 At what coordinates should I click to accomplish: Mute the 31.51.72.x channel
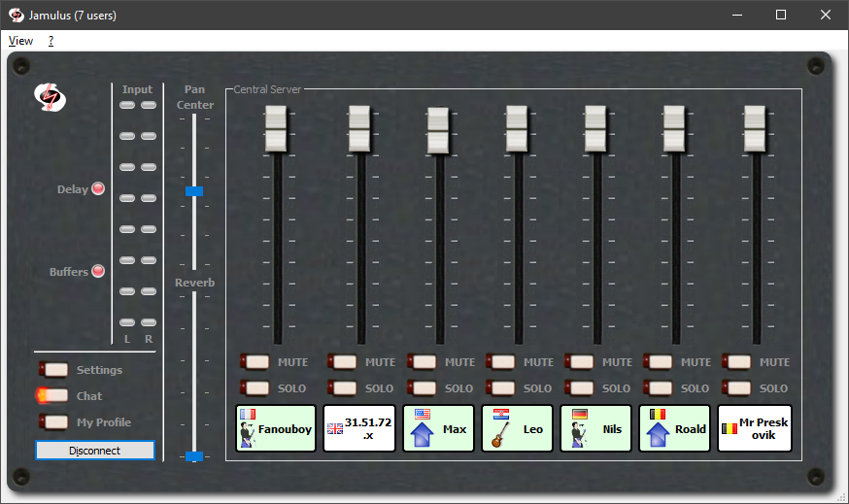click(342, 361)
